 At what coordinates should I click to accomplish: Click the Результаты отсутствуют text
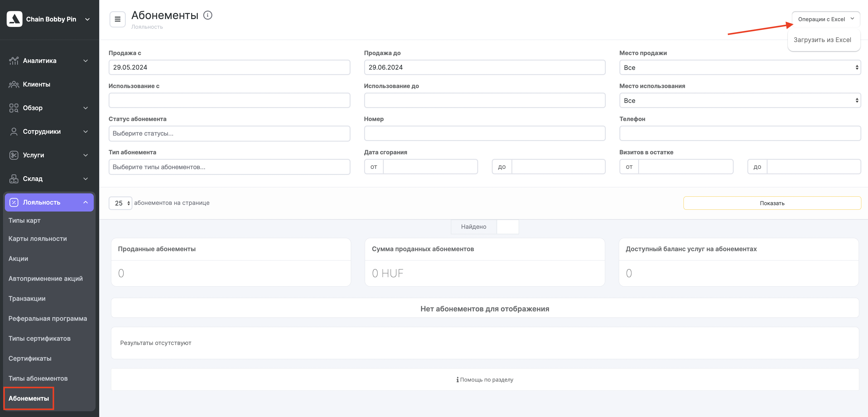pos(156,343)
